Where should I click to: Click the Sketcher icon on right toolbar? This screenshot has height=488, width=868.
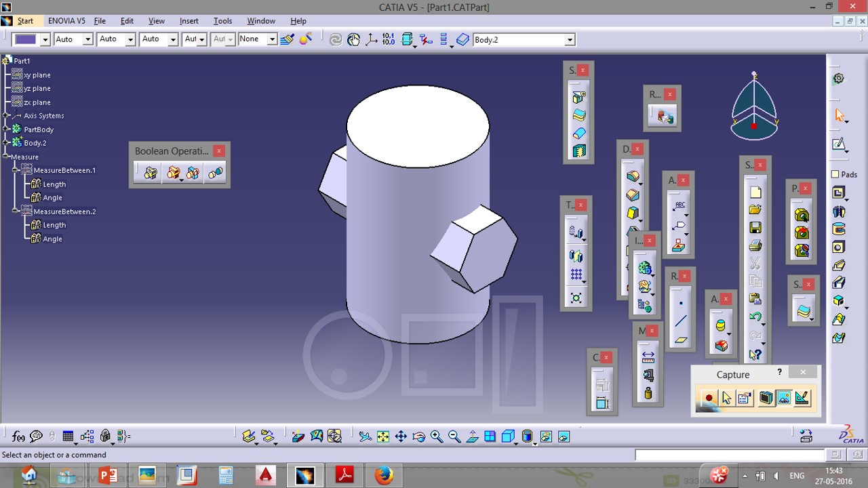click(x=840, y=144)
